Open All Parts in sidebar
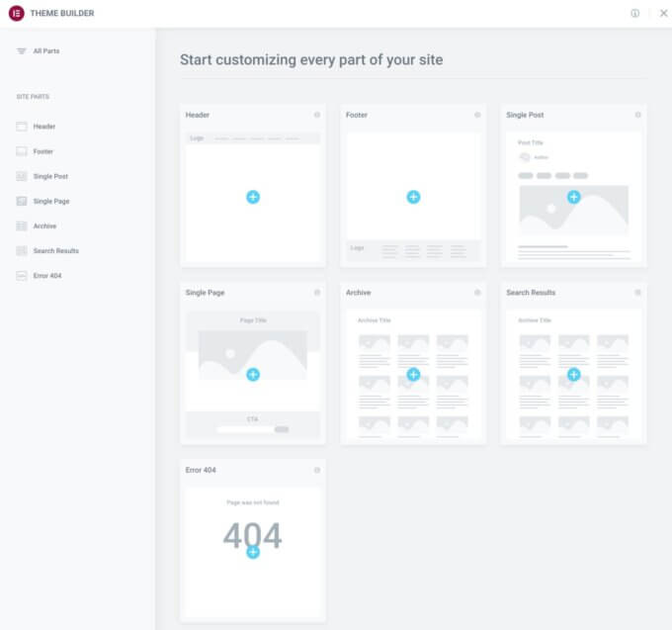 [46, 51]
